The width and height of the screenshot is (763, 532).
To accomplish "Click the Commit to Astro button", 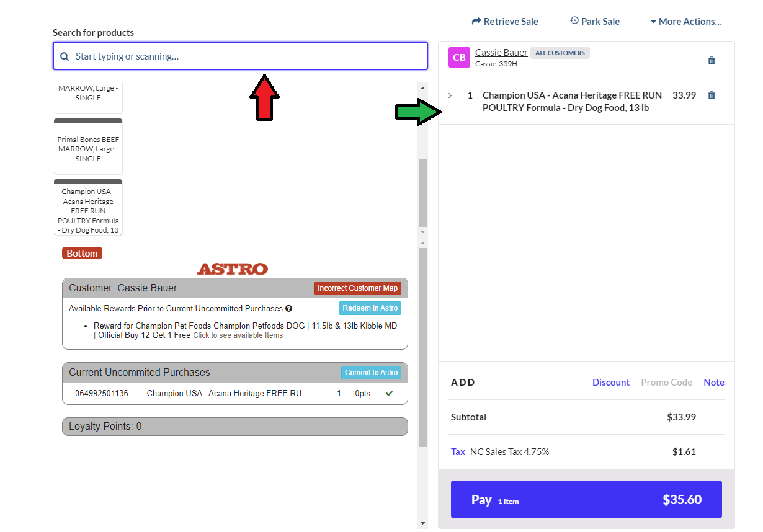I will click(x=371, y=373).
